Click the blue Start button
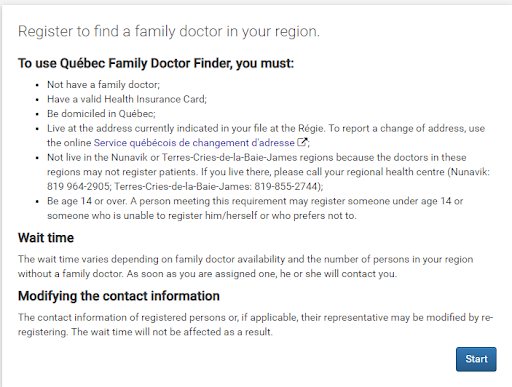Screen dimensions: 512x387 point(476,359)
